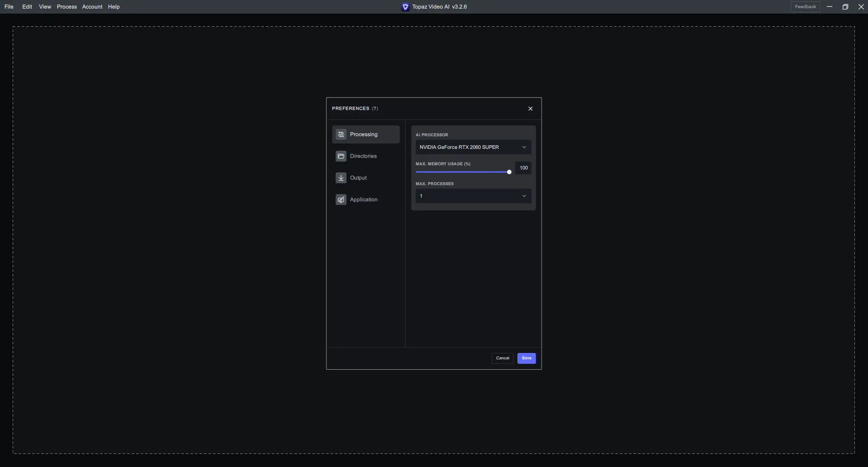Viewport: 868px width, 467px height.
Task: Switch to the Output tab
Action: (366, 178)
